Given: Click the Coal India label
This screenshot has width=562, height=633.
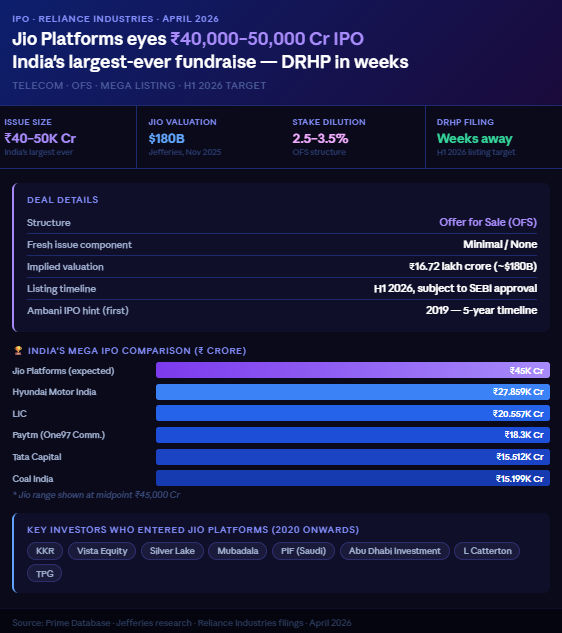Looking at the screenshot, I should click(33, 479).
